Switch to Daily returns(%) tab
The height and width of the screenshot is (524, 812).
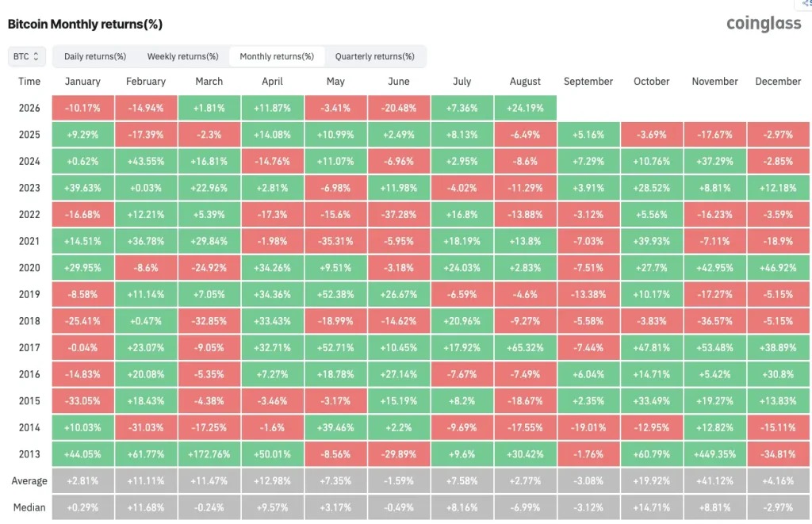[x=95, y=56]
